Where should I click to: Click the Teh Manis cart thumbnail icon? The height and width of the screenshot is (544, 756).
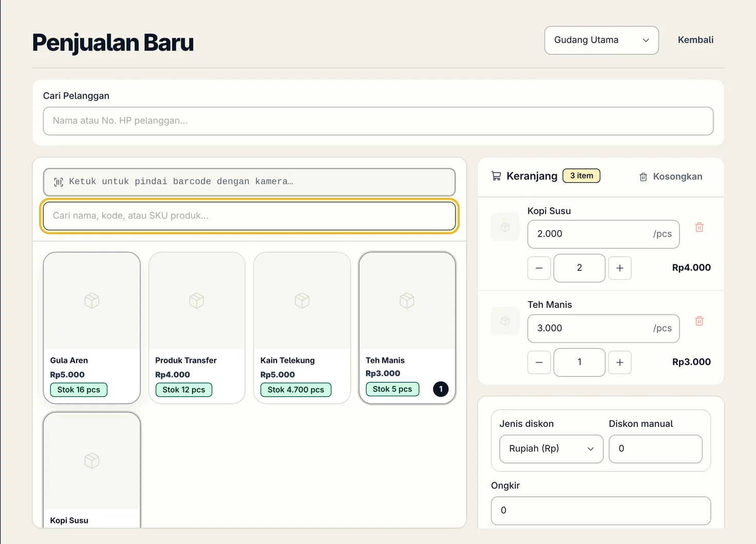[x=505, y=321]
